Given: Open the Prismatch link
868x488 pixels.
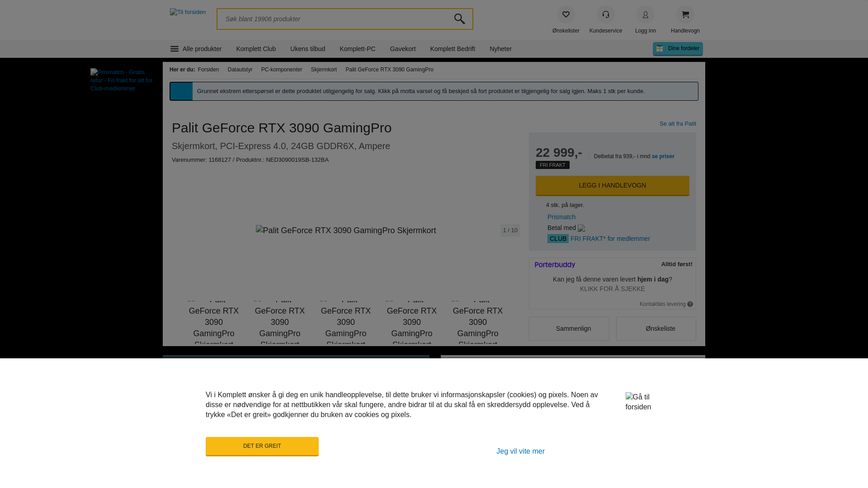Looking at the screenshot, I should click(561, 217).
